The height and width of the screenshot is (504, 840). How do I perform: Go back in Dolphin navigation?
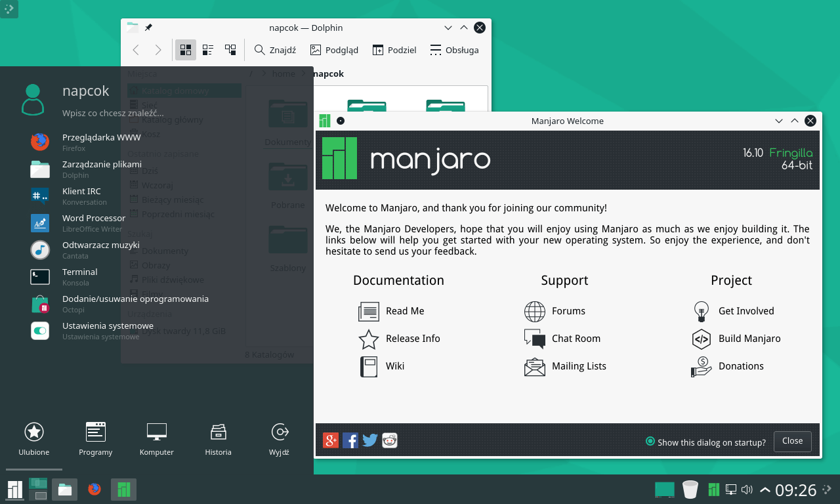click(x=136, y=50)
